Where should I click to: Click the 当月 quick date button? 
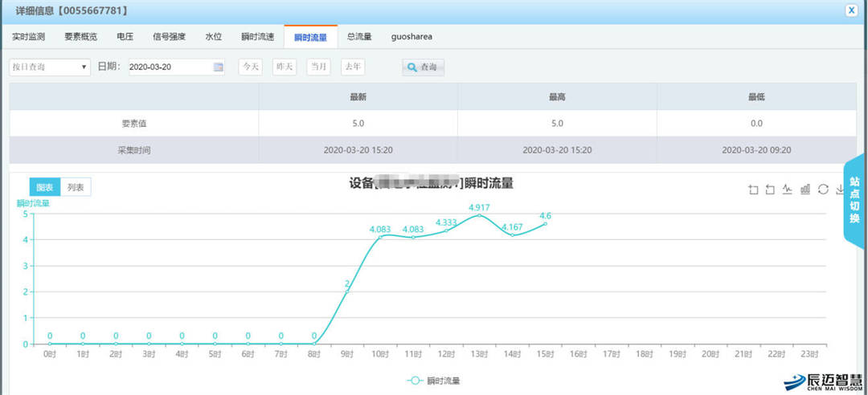coord(318,67)
